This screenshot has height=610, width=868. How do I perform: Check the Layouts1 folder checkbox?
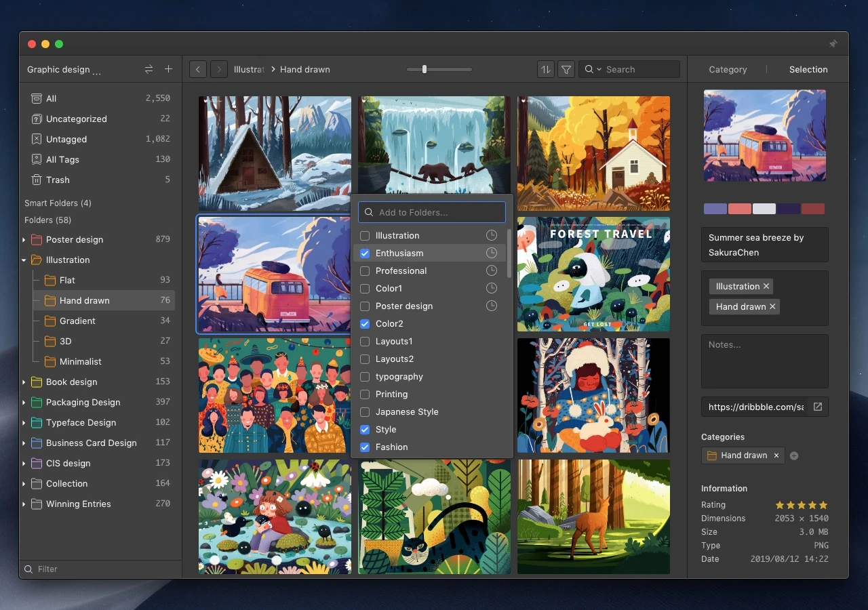pos(365,341)
